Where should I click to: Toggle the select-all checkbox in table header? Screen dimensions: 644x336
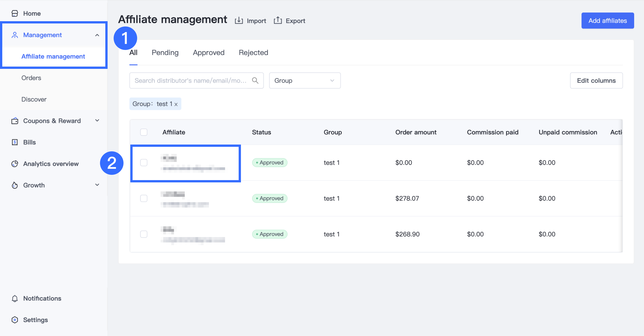point(144,132)
